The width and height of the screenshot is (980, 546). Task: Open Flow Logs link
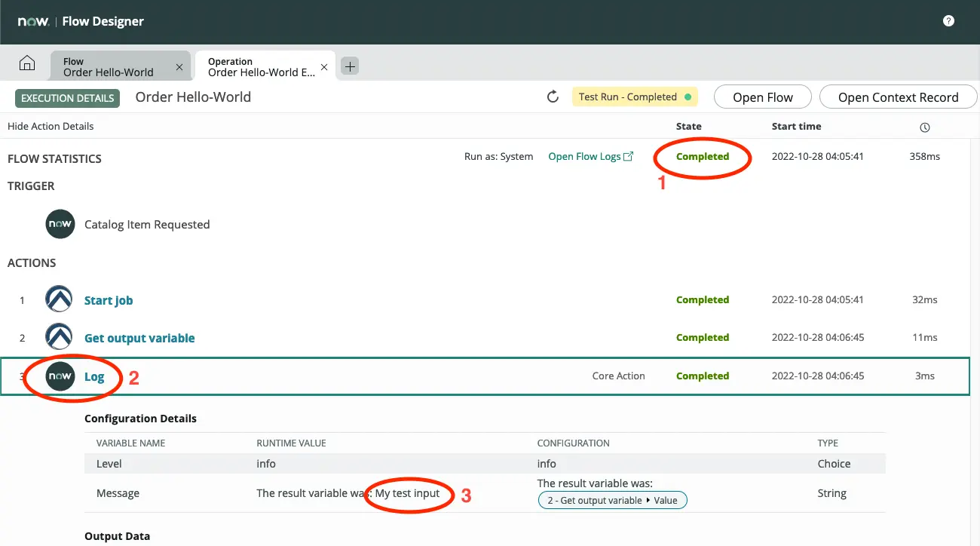coord(590,157)
